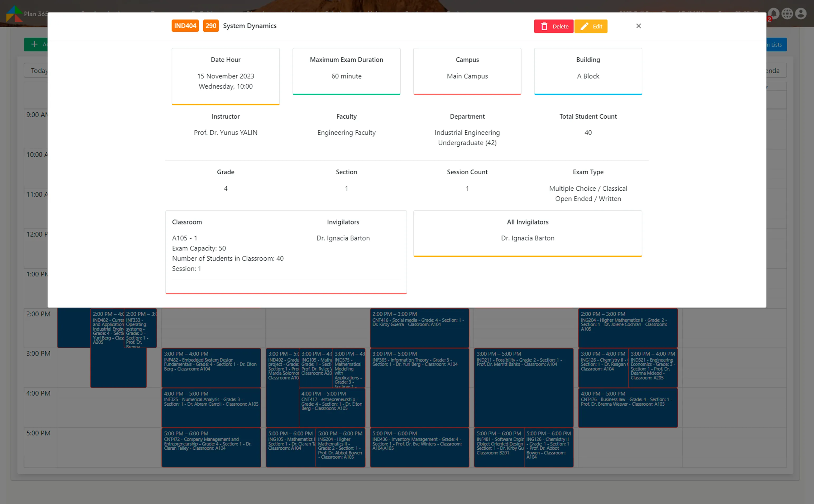This screenshot has height=504, width=814.
Task: Click the Classroom A105 details card
Action: [286, 252]
